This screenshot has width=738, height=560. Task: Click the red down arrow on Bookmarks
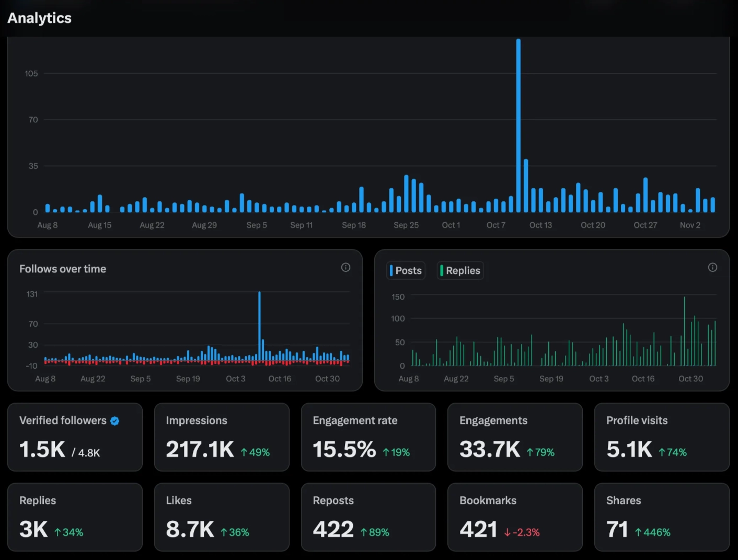click(507, 532)
